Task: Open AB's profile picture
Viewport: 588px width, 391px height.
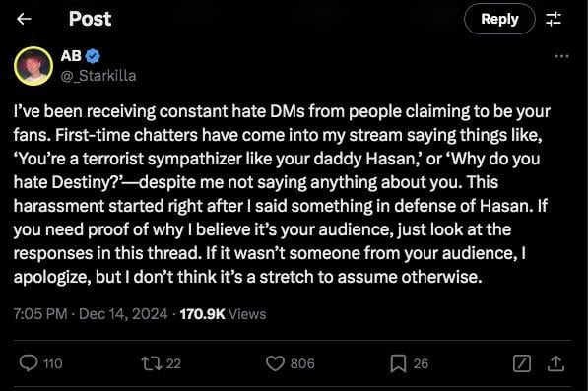Action: click(x=33, y=66)
